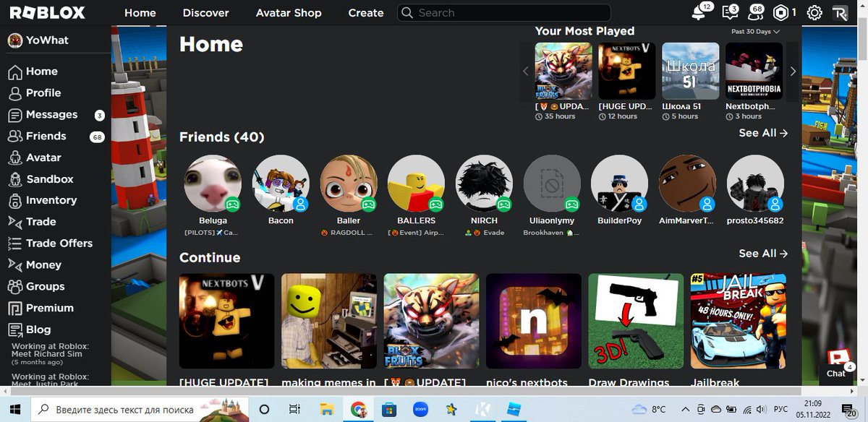The image size is (868, 422).
Task: Open Messages in the left sidebar
Action: (x=43, y=114)
